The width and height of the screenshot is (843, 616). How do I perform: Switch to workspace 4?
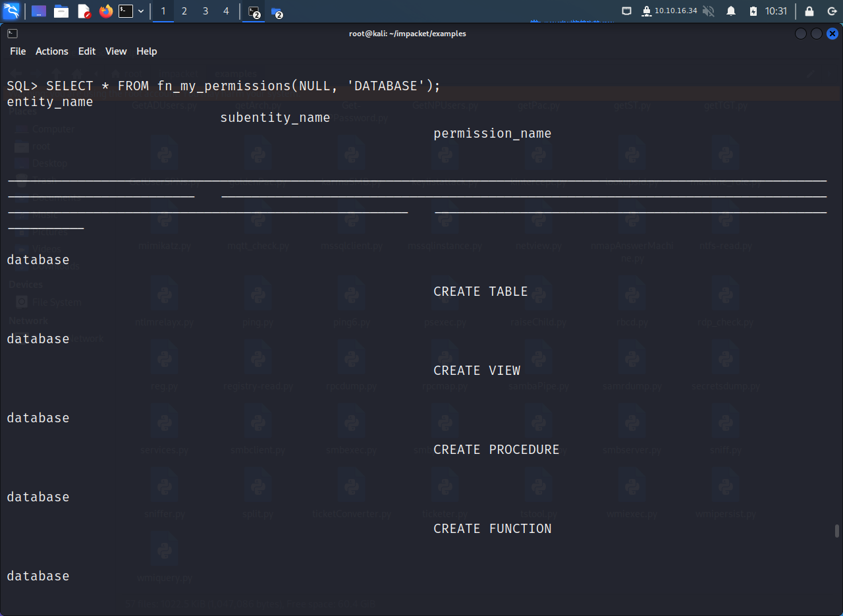tap(227, 11)
